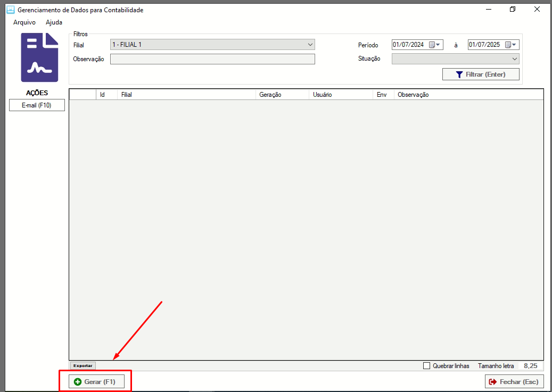Open the Ajuda menu
This screenshot has width=552, height=392.
click(54, 22)
